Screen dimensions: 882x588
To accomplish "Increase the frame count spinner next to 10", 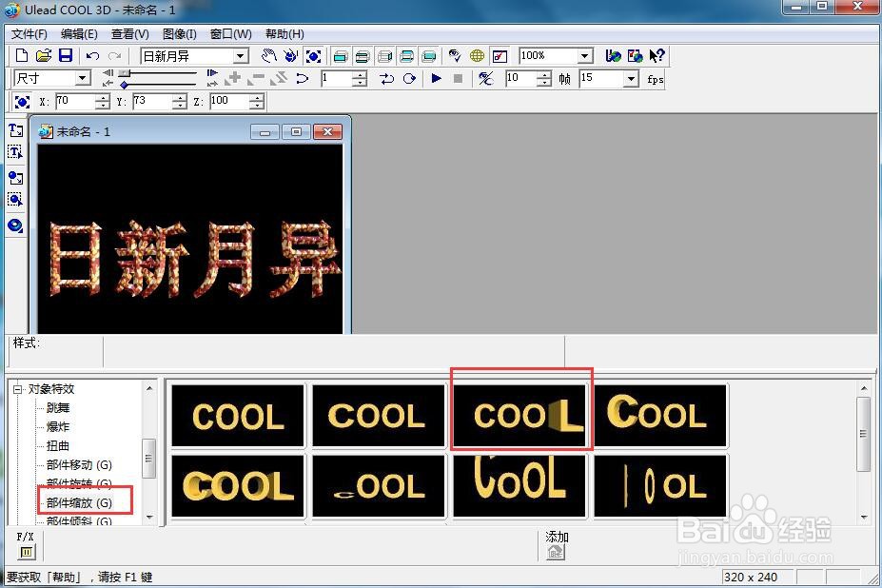I will (544, 75).
